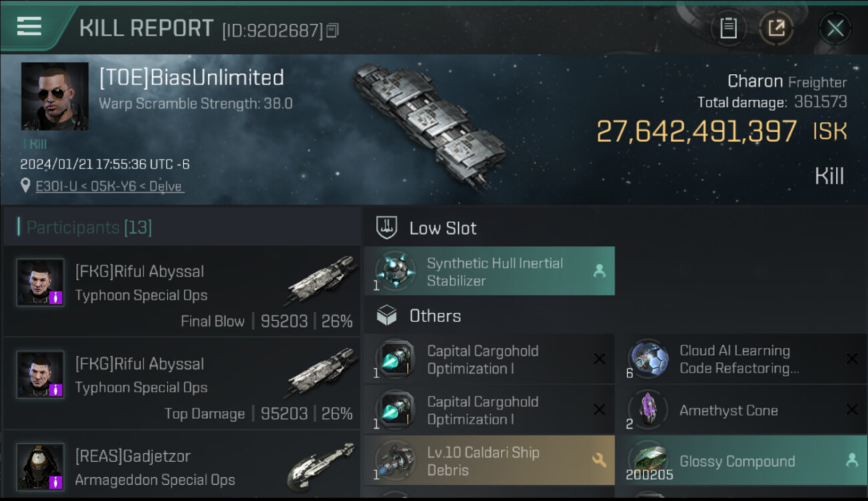Click the share kill report icon

(777, 29)
